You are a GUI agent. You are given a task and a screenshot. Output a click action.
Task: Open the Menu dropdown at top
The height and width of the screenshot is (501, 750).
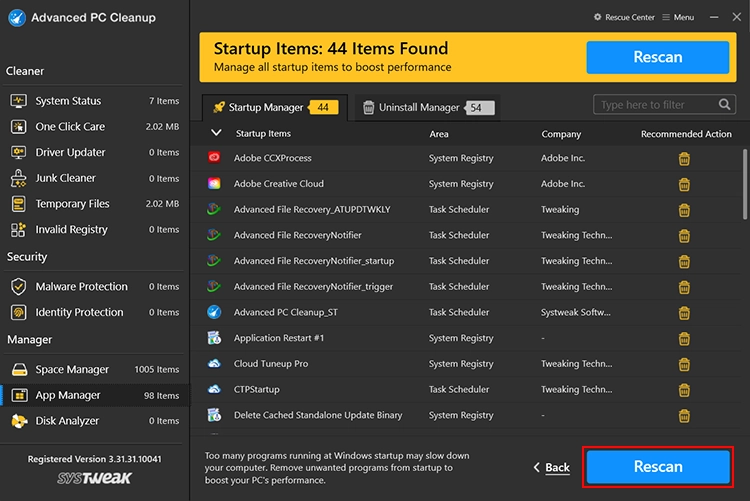pyautogui.click(x=678, y=17)
